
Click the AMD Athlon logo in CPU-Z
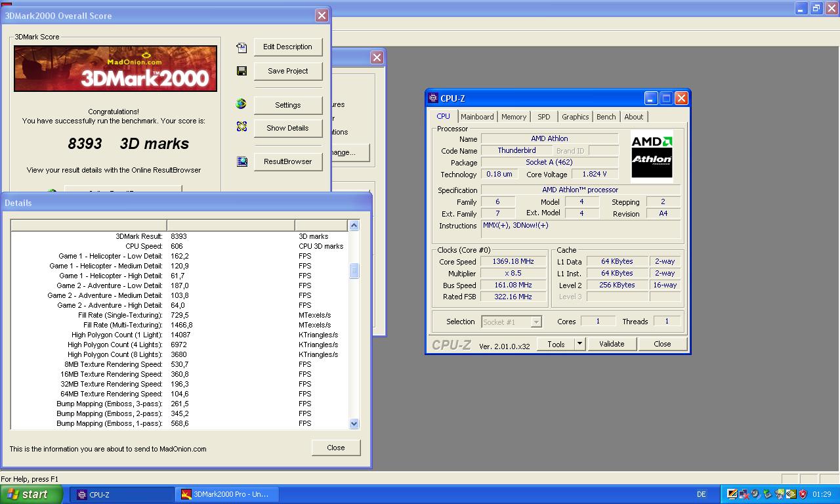652,155
